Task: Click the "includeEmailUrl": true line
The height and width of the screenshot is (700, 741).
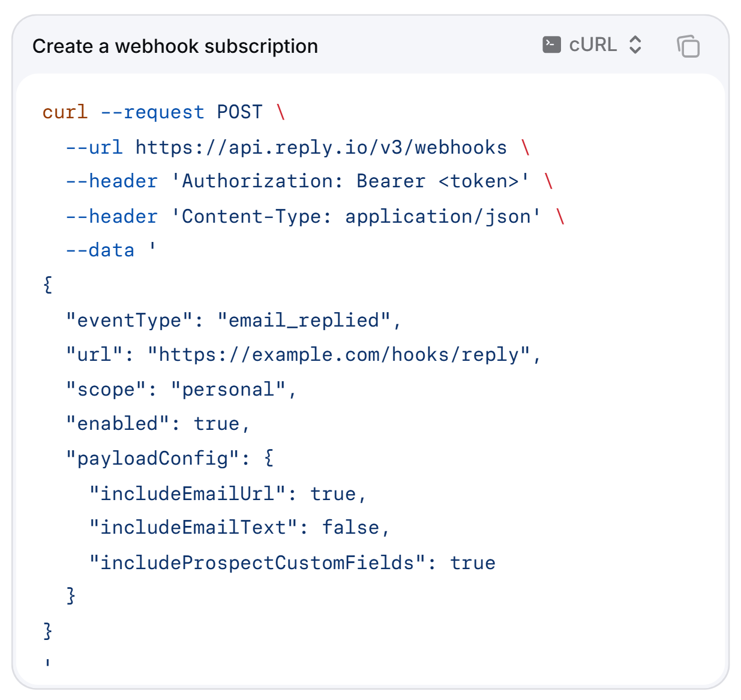Action: point(228,494)
